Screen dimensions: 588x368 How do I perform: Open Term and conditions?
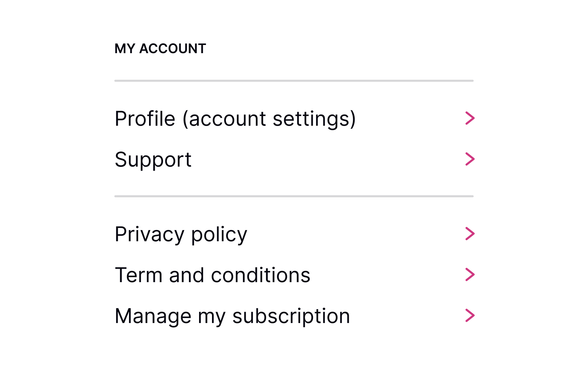213,275
